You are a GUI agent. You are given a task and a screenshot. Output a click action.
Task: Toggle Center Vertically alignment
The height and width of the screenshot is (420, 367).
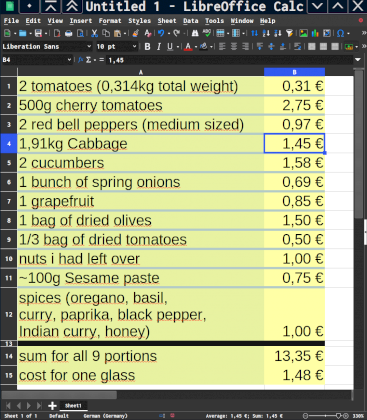271,47
